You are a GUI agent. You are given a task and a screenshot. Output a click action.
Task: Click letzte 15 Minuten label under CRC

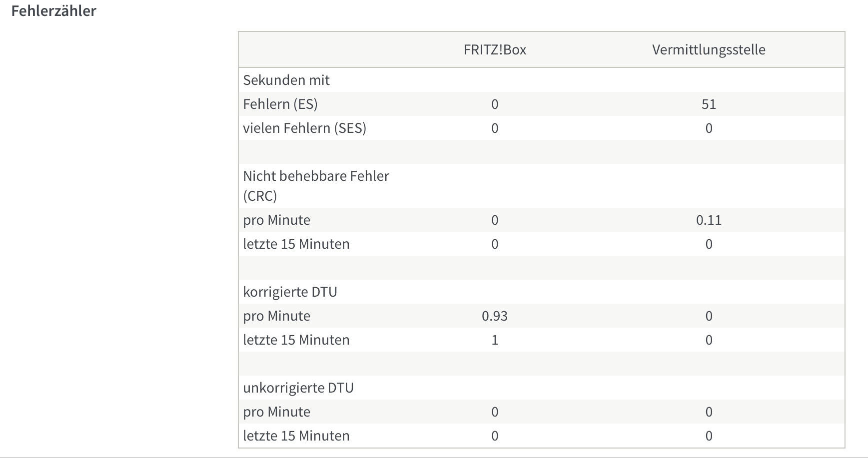pos(296,244)
